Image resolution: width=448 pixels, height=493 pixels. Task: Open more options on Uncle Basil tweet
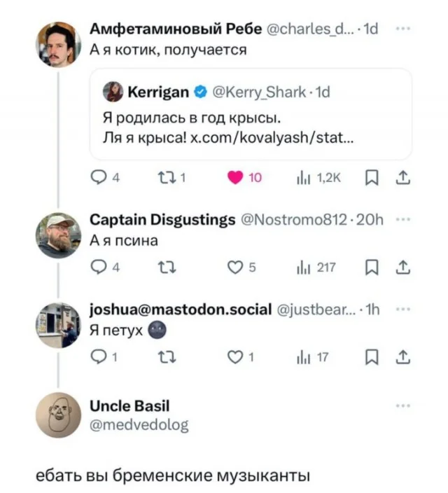[402, 405]
